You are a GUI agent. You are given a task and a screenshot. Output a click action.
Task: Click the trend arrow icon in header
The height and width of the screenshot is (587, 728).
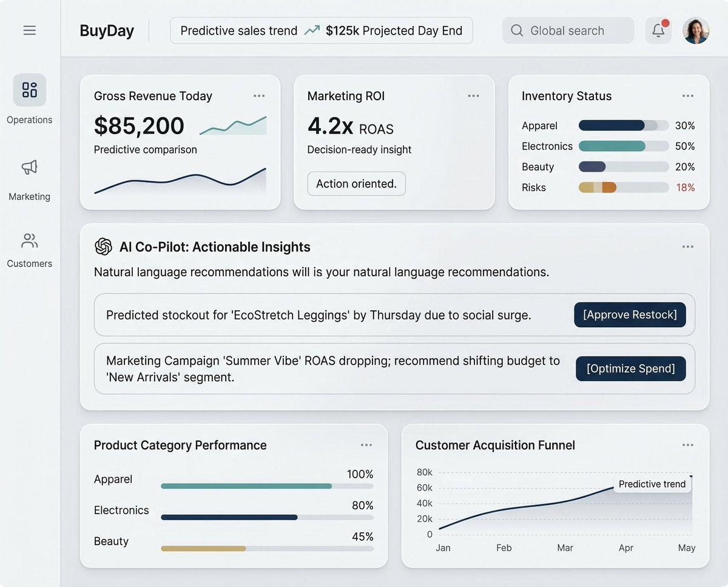point(312,30)
